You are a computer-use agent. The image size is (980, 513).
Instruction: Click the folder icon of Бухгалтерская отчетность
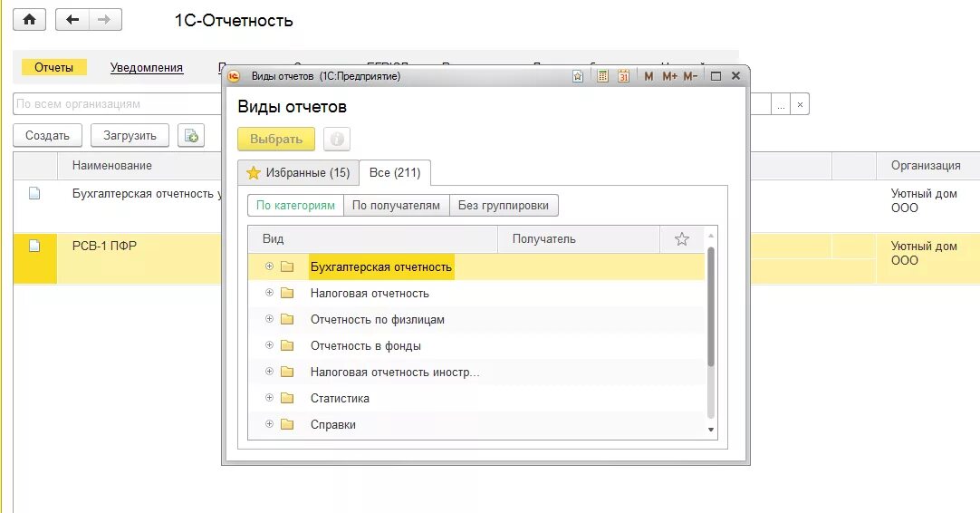287,266
